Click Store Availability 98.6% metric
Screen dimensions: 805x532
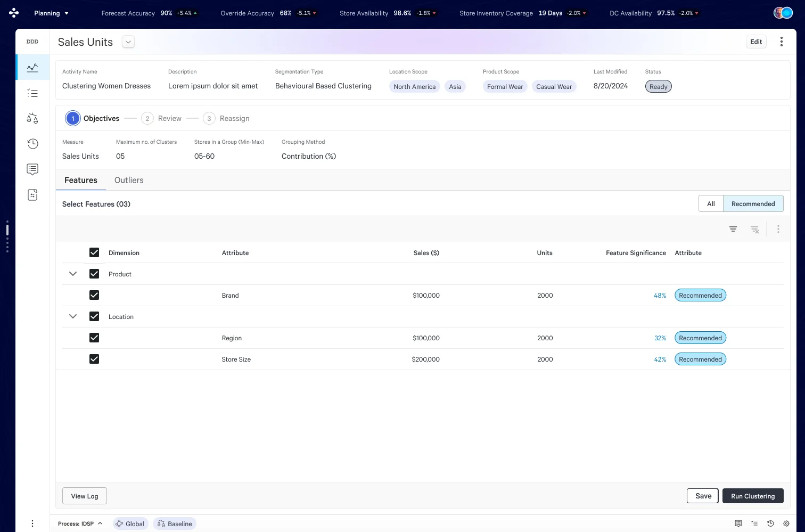[388, 13]
